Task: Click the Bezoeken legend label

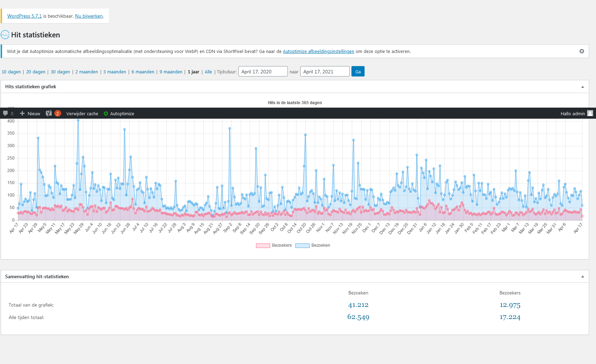Action: point(321,245)
